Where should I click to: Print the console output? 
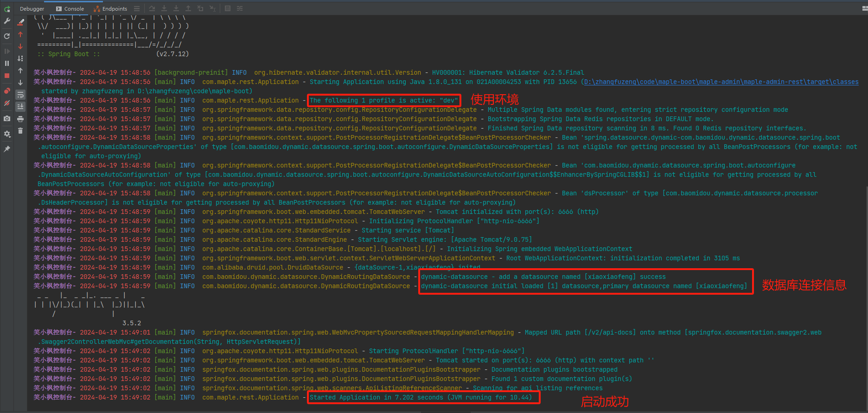point(20,119)
